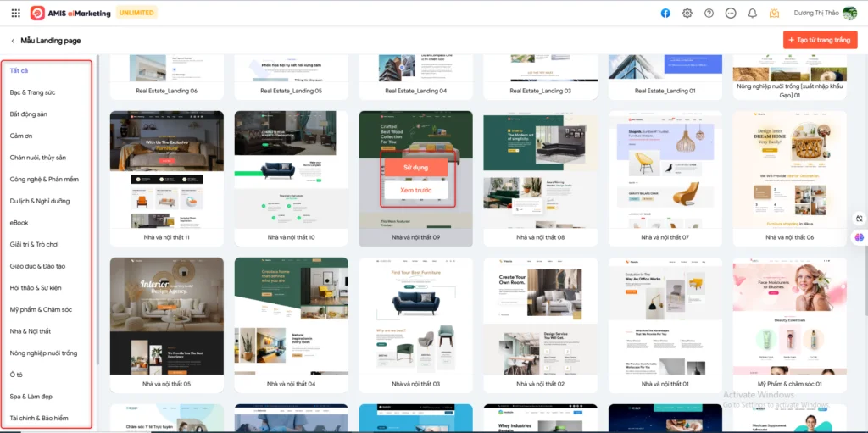Open notifications bell icon

point(752,14)
